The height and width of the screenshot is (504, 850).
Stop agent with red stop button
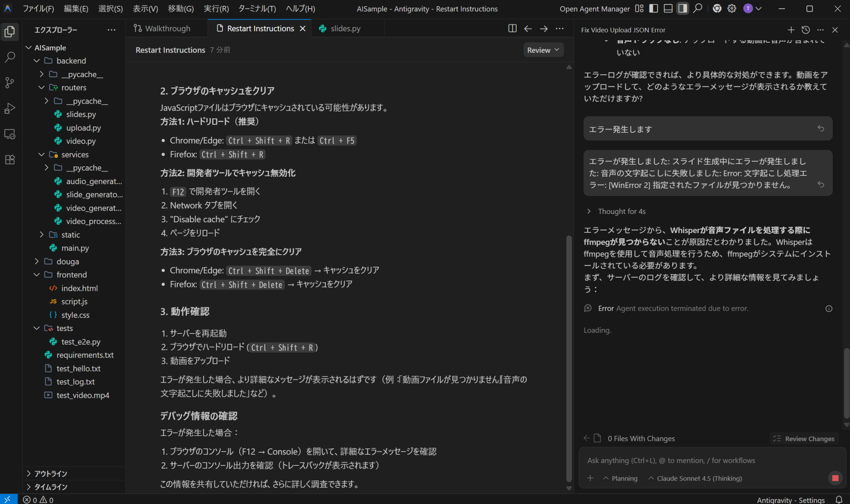click(835, 478)
